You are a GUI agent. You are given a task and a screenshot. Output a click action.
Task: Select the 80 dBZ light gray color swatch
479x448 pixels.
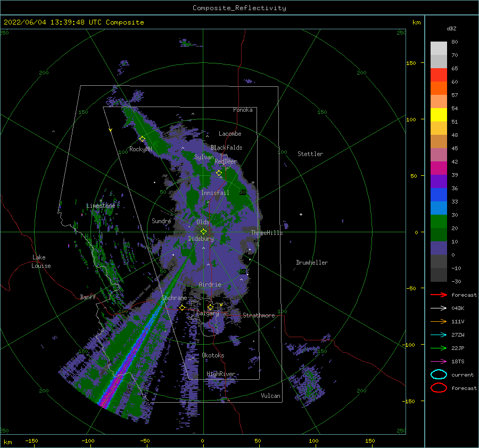click(x=439, y=48)
